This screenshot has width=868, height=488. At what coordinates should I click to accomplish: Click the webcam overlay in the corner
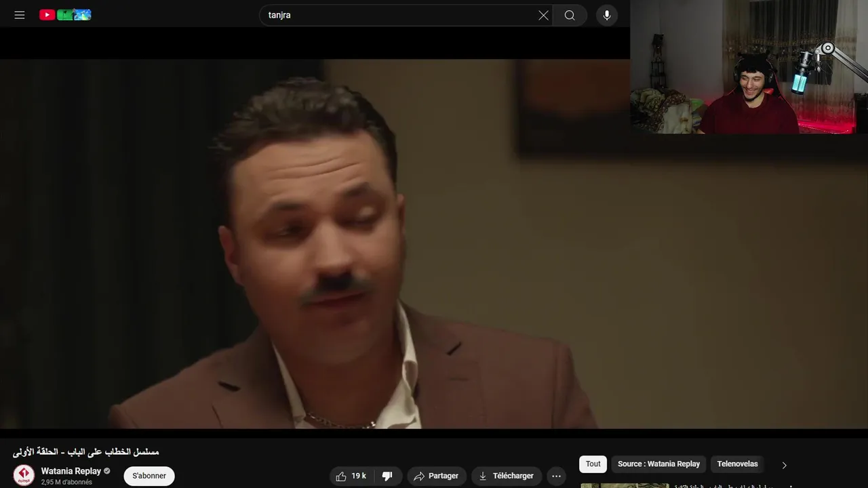click(749, 66)
